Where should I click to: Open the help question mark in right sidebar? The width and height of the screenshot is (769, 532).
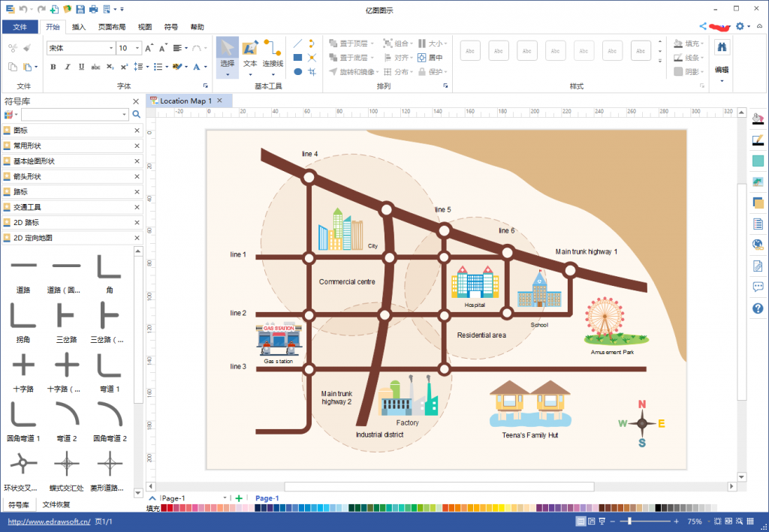tap(758, 308)
